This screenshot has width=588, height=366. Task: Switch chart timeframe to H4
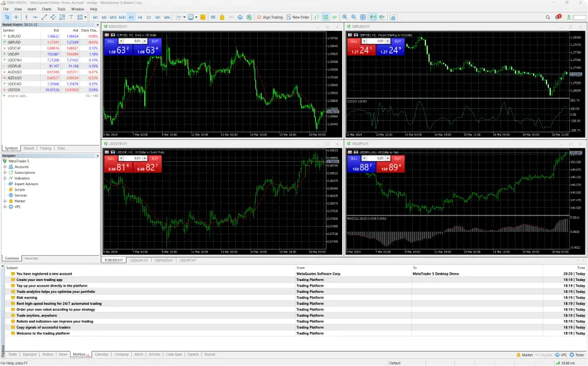click(x=140, y=17)
